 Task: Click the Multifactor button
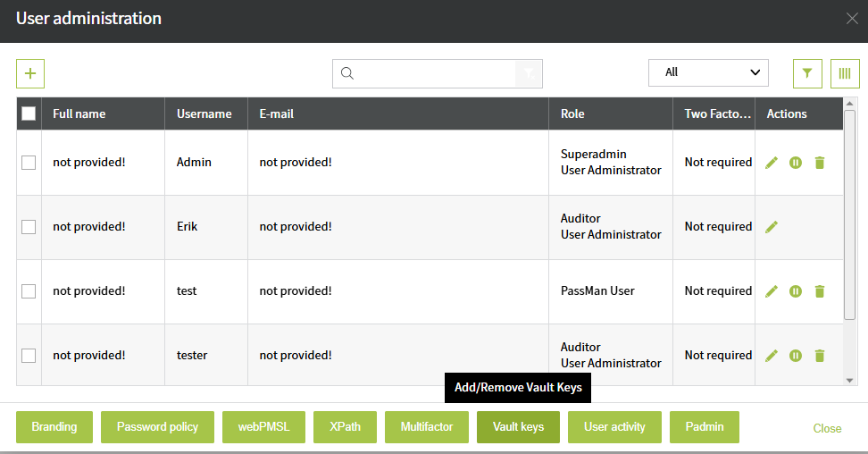pyautogui.click(x=427, y=427)
